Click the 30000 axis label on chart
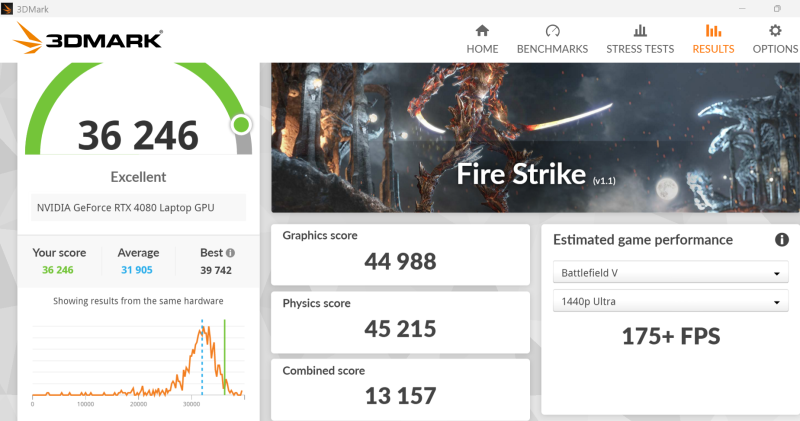 point(191,404)
